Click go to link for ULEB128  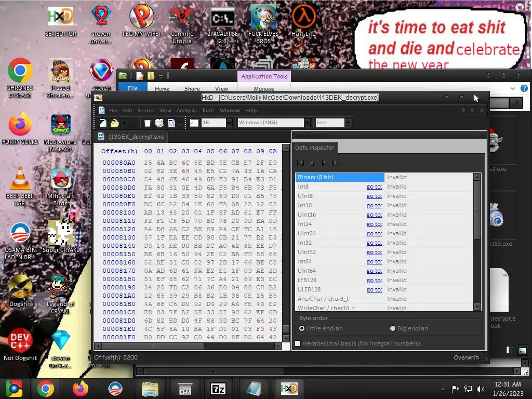374,289
